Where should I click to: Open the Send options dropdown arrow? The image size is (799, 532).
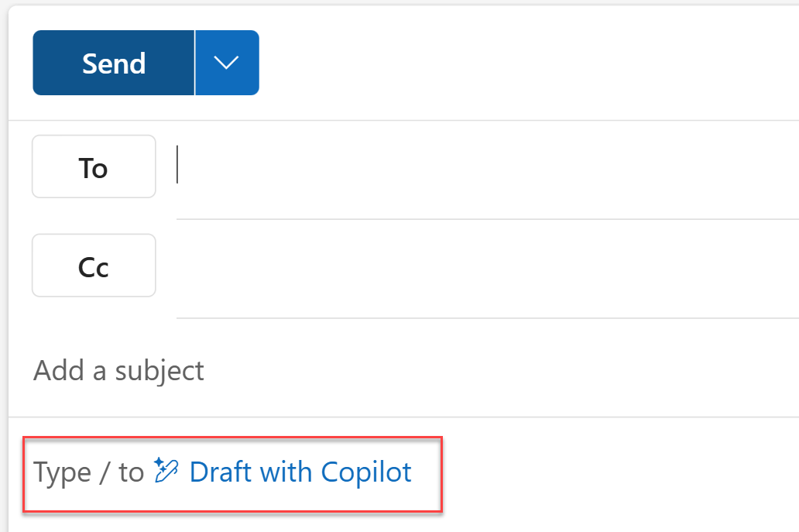tap(227, 62)
